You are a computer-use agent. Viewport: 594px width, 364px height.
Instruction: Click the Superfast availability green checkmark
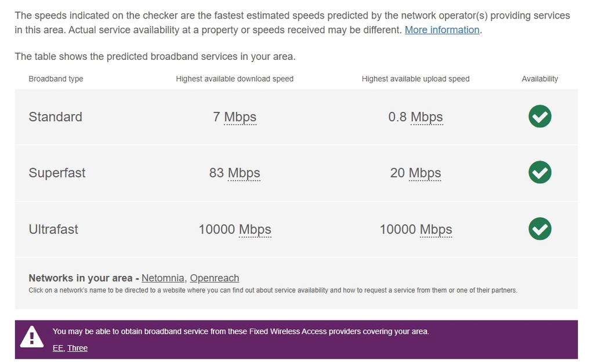[x=539, y=172]
